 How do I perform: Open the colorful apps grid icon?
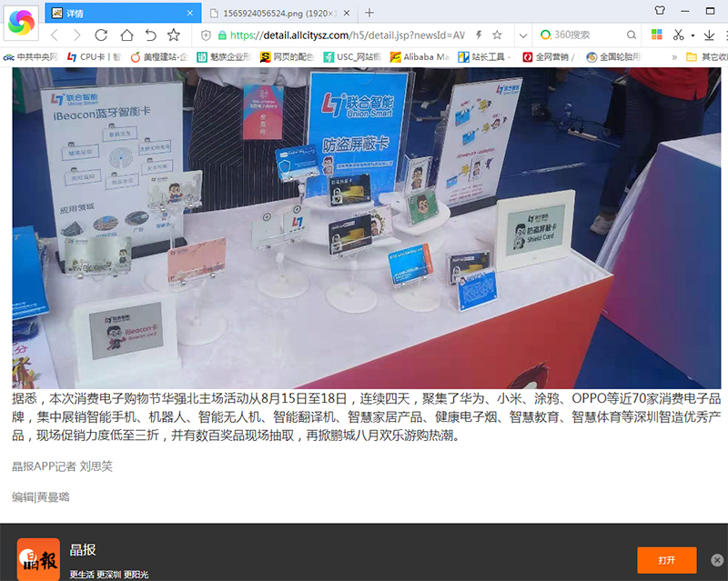coord(657,35)
